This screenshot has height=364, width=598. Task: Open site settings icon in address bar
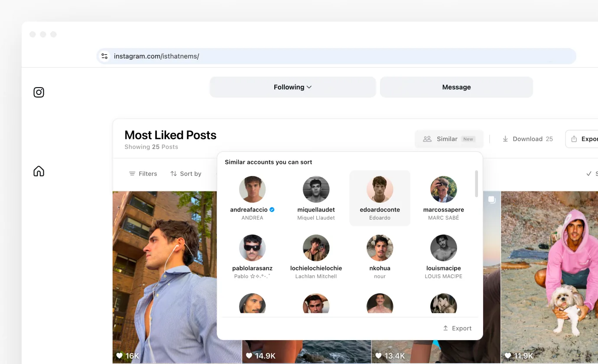pos(104,56)
